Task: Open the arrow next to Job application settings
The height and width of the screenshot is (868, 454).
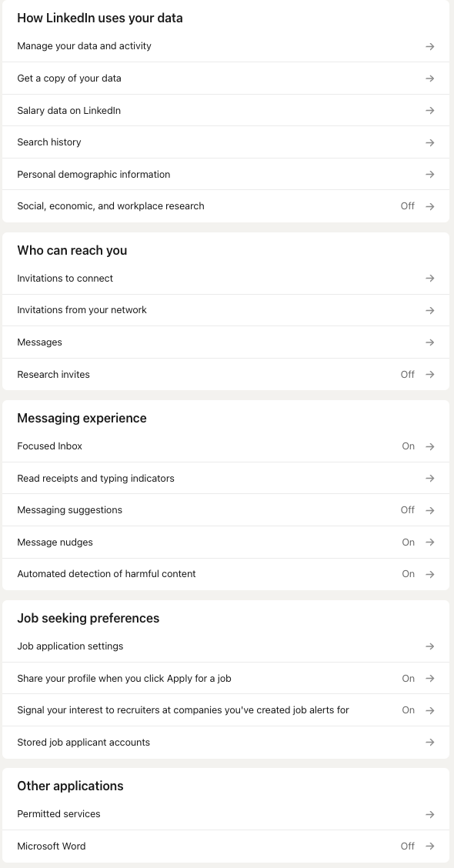Action: click(429, 646)
